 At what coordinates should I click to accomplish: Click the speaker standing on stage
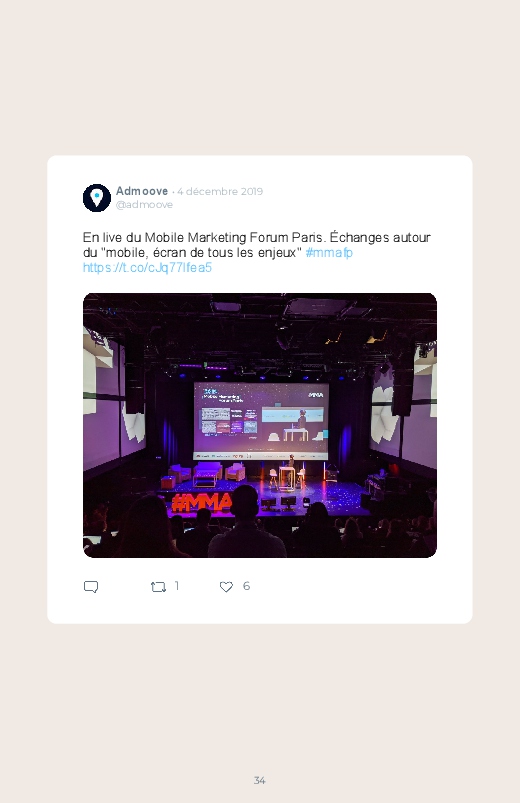[292, 466]
